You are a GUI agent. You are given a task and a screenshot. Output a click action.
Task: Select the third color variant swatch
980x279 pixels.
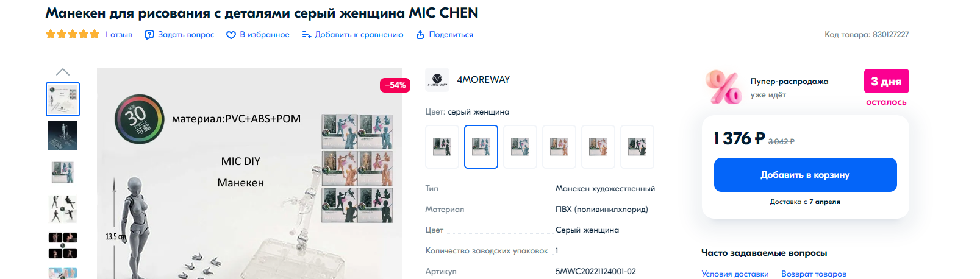coord(520,147)
